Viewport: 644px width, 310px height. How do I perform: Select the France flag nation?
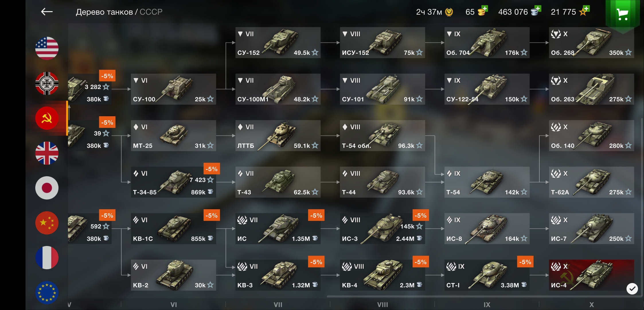(47, 258)
